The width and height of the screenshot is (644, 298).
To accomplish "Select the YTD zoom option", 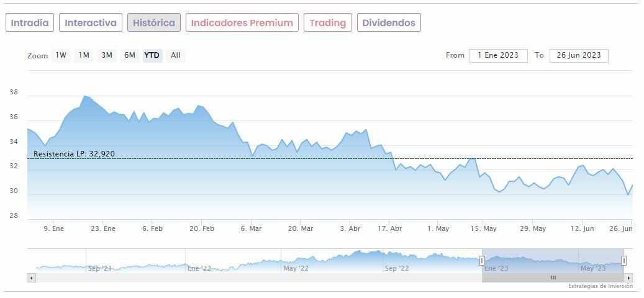I will click(152, 55).
